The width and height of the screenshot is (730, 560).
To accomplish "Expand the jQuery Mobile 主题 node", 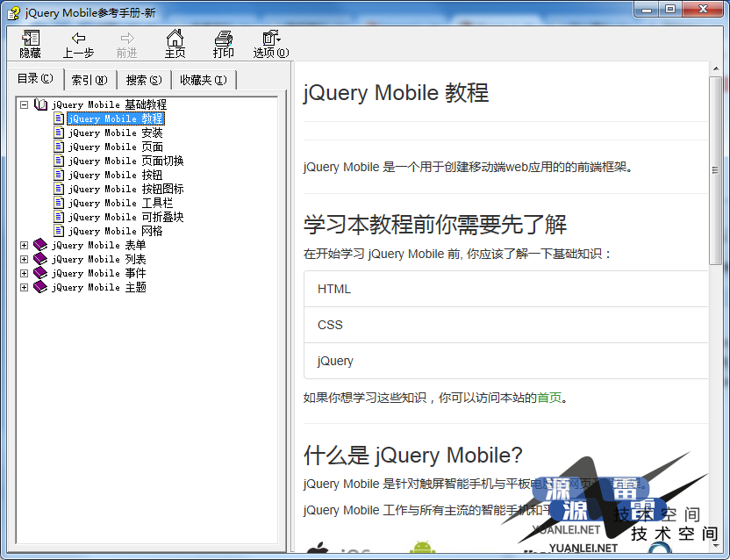I will click(x=25, y=287).
